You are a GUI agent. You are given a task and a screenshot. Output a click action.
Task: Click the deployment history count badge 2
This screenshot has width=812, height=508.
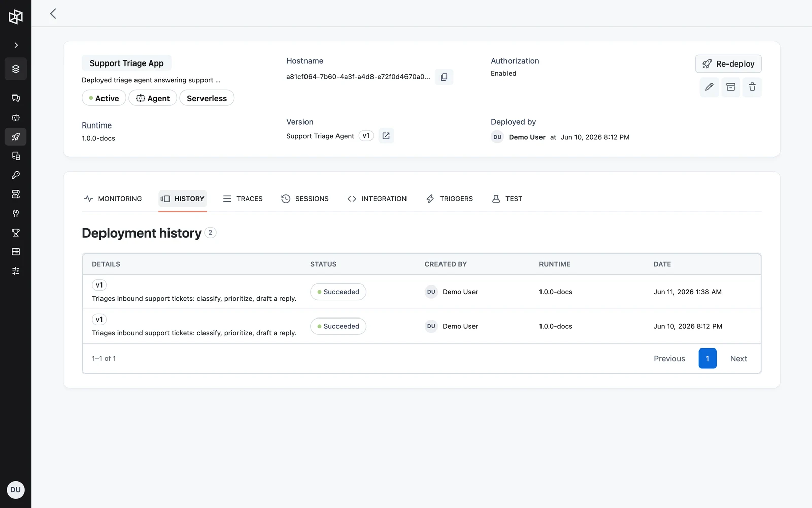pyautogui.click(x=210, y=233)
